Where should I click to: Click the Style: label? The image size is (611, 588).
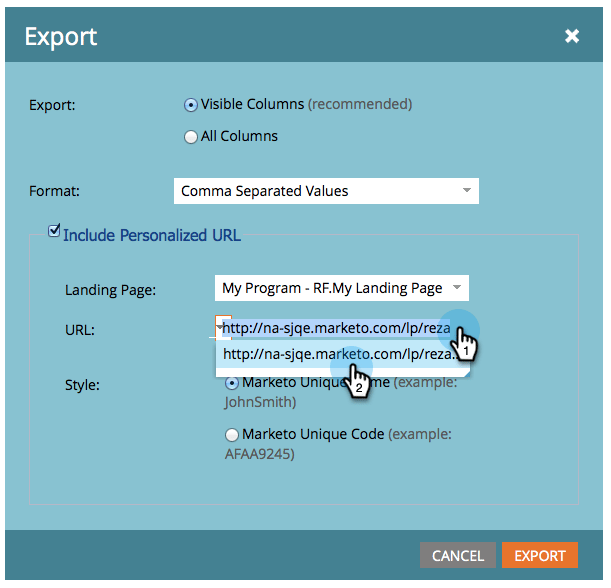point(82,385)
